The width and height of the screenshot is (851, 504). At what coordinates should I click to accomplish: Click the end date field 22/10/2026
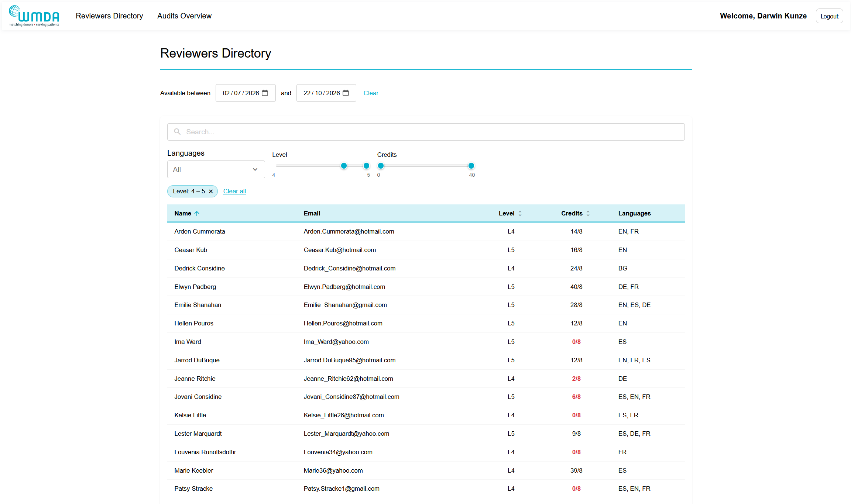(326, 93)
